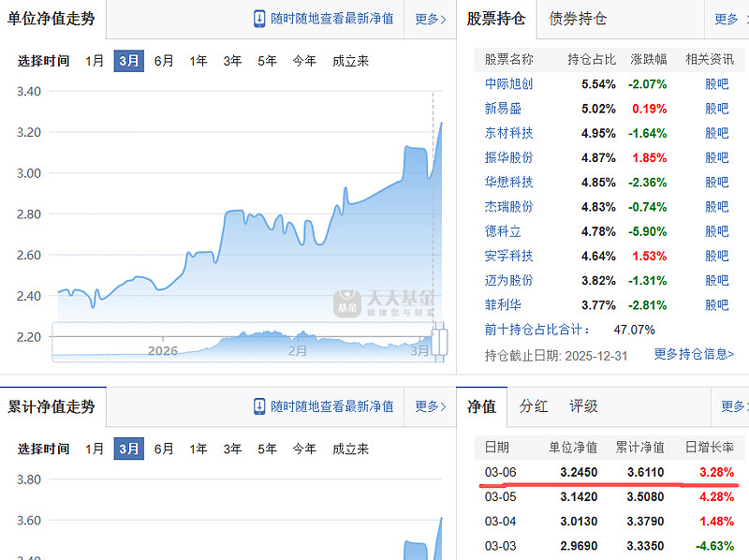The height and width of the screenshot is (560, 749).
Task: Click 更多持仓信息 to see full holdings
Action: click(x=693, y=353)
